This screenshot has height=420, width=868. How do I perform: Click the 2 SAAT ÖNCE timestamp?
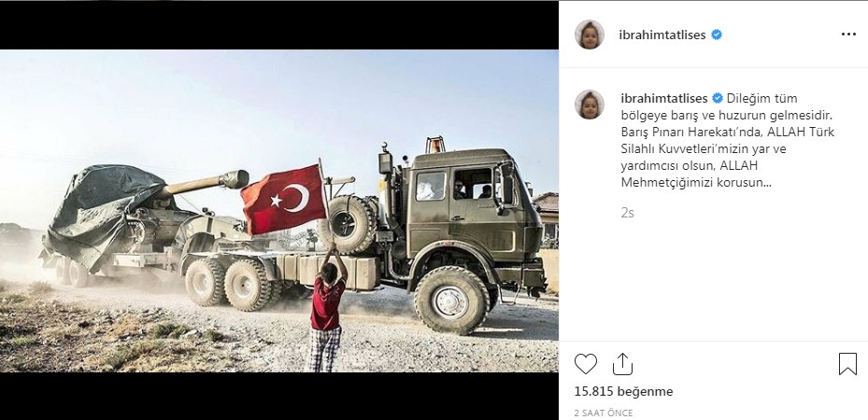[604, 413]
